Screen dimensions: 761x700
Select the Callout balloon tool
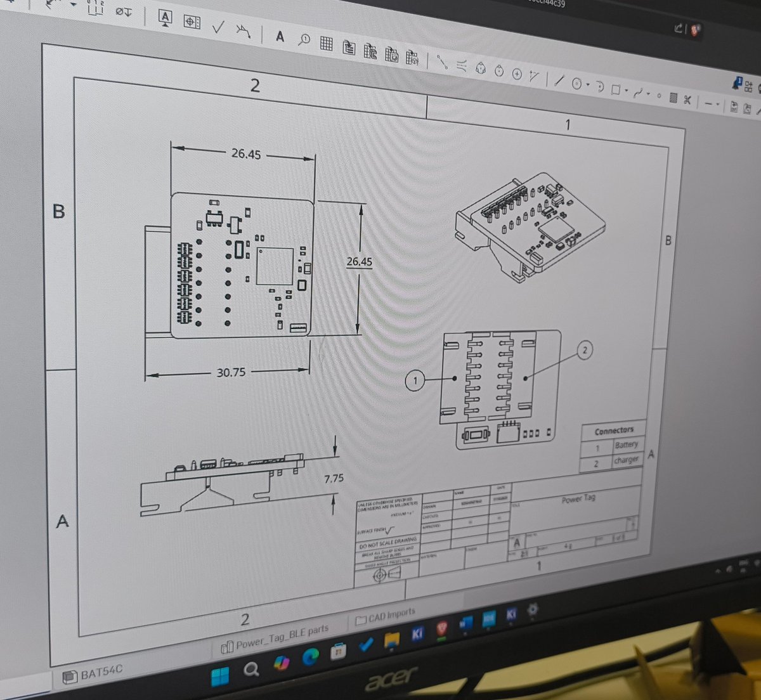pos(304,40)
